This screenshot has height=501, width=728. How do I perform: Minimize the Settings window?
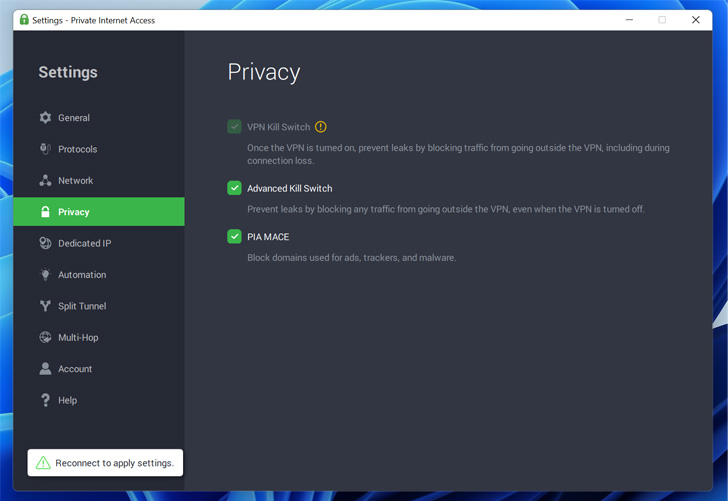(x=629, y=20)
